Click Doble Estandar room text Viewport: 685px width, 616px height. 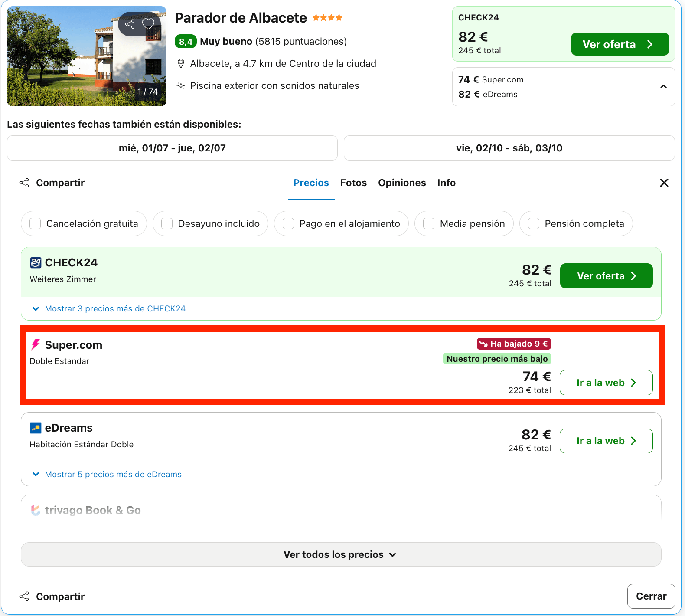[x=59, y=361]
